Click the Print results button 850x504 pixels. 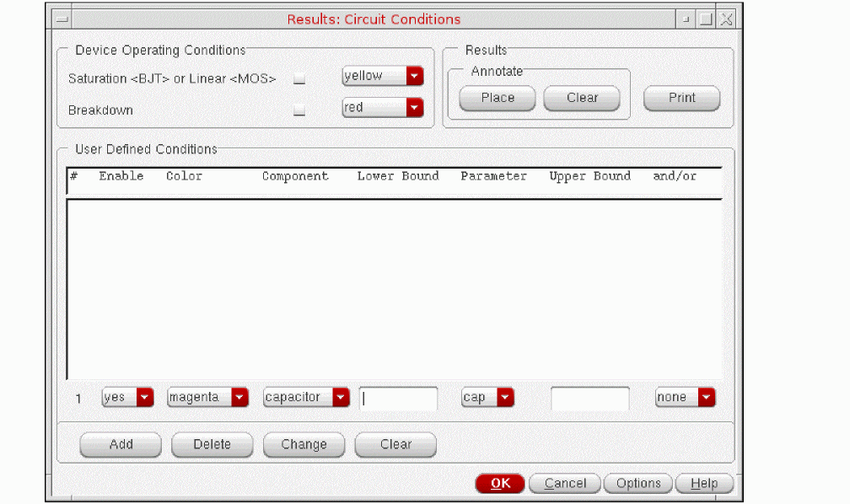pyautogui.click(x=681, y=98)
